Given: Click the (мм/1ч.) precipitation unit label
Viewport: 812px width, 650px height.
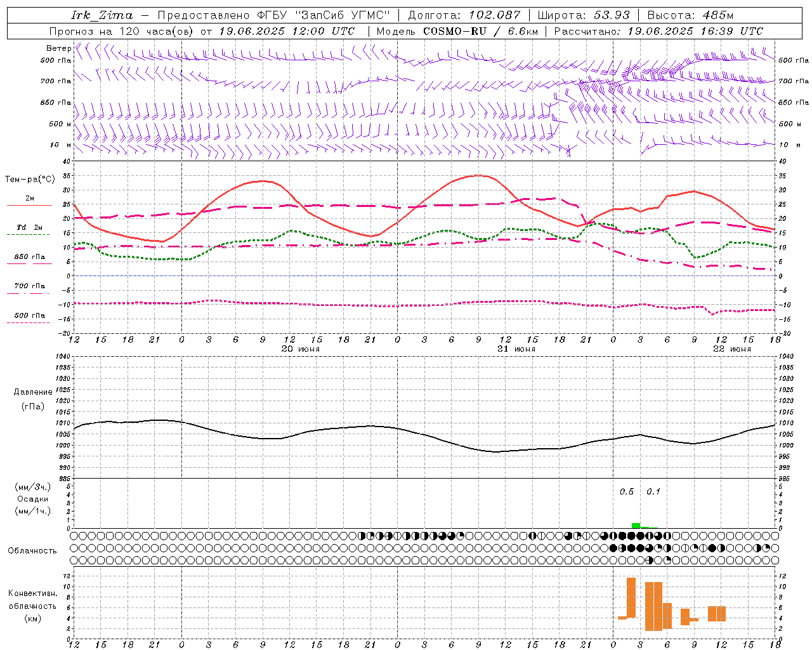Looking at the screenshot, I should coord(33,511).
